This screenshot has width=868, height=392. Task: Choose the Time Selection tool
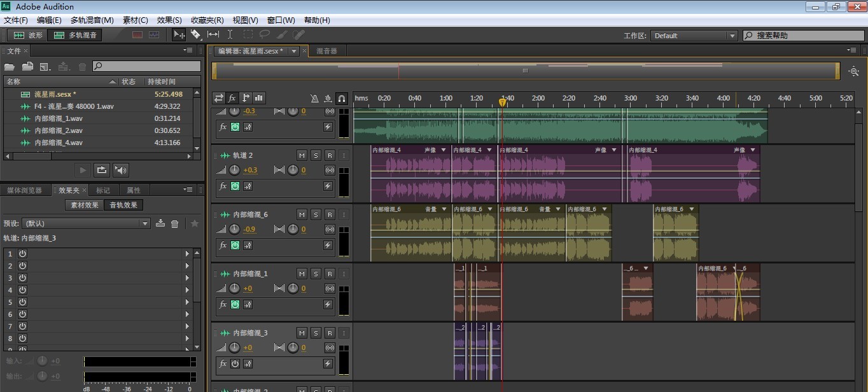click(x=230, y=35)
